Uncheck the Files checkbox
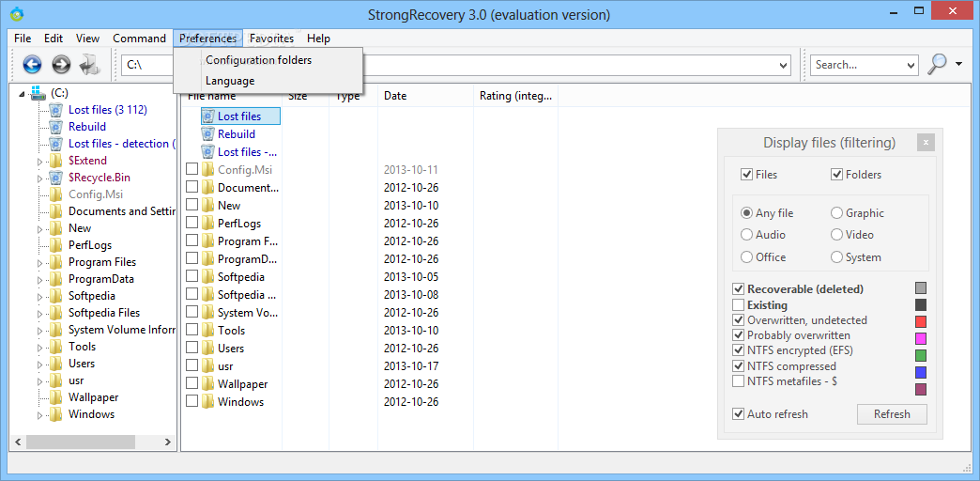Image resolution: width=980 pixels, height=481 pixels. click(746, 175)
